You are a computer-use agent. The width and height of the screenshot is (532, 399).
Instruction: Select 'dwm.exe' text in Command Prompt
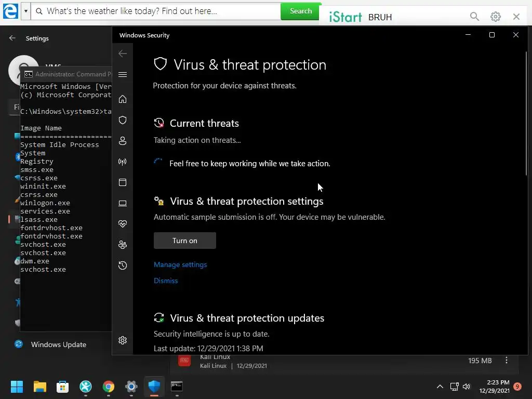click(x=35, y=261)
